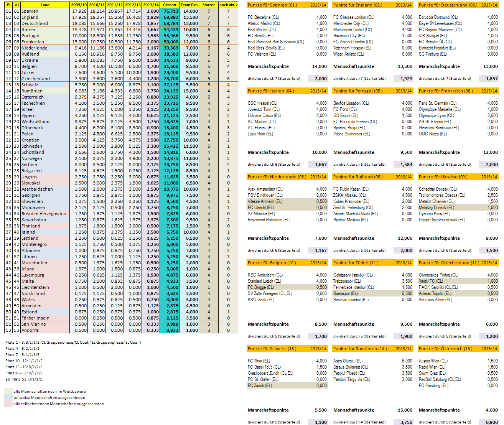Select the 'Borussia Dortmund (CL)' team entry

coord(438,17)
